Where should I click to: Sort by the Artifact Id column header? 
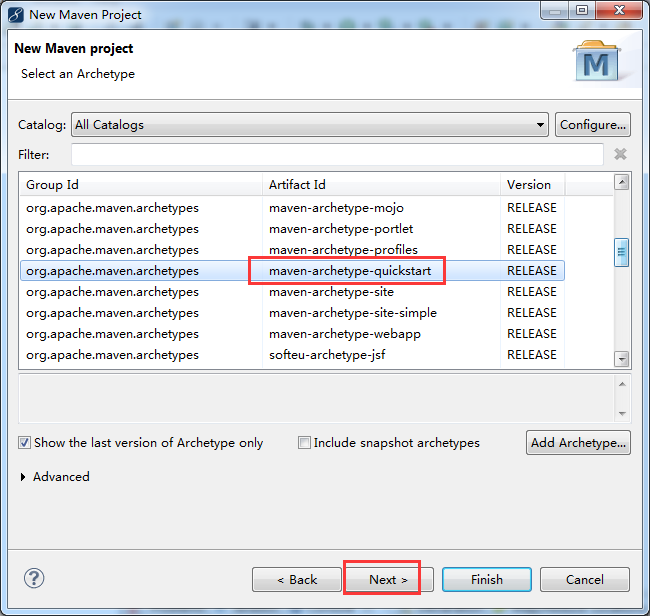pyautogui.click(x=381, y=184)
